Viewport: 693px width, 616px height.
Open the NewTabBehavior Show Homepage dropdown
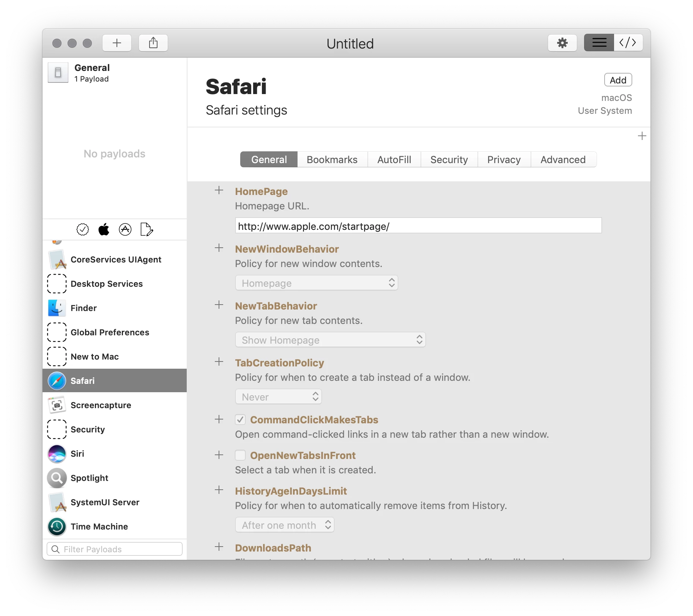(x=330, y=340)
